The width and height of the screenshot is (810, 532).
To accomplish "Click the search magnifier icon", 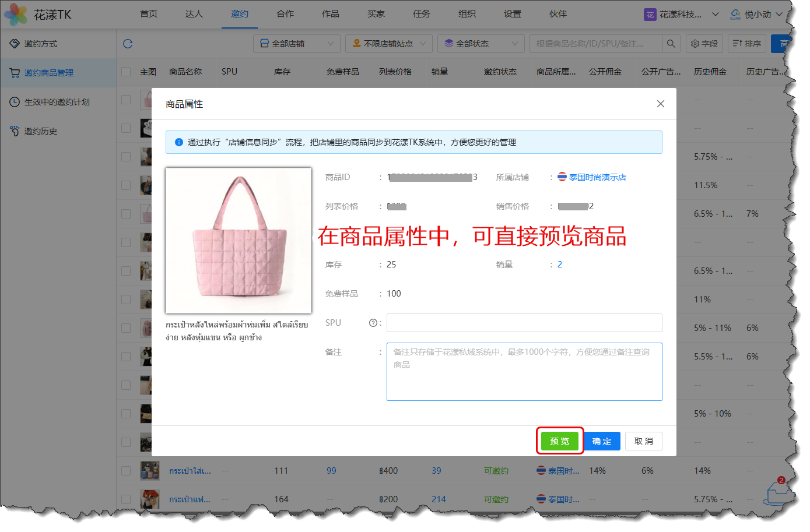I will 671,44.
